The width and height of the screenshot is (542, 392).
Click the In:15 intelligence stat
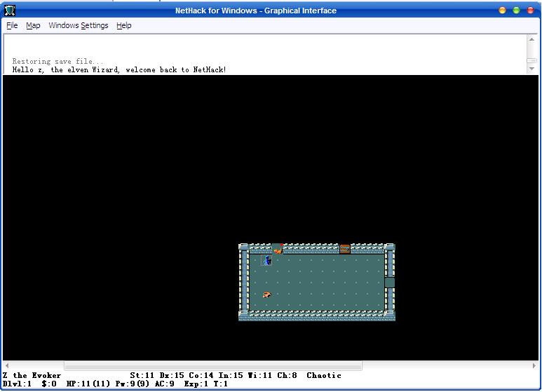coord(231,375)
